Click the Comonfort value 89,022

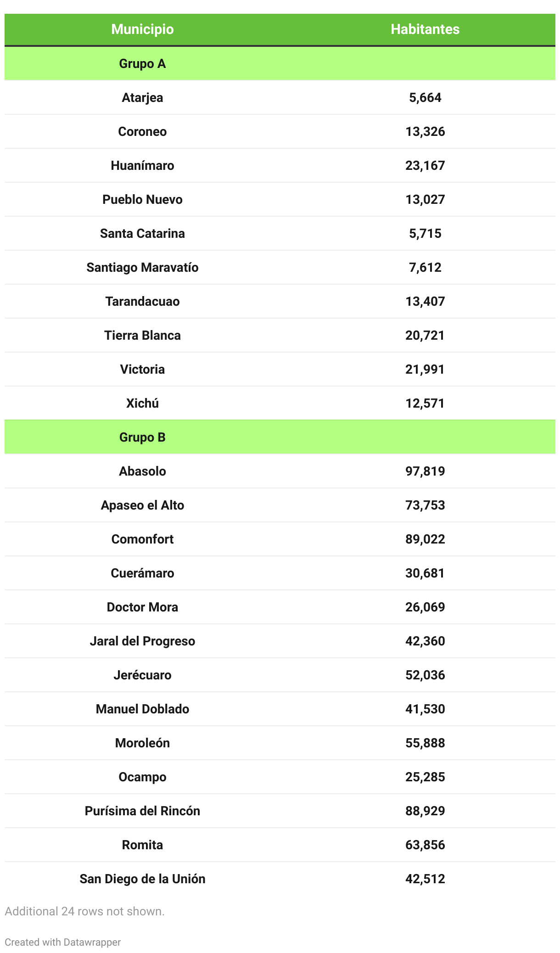pyautogui.click(x=425, y=539)
